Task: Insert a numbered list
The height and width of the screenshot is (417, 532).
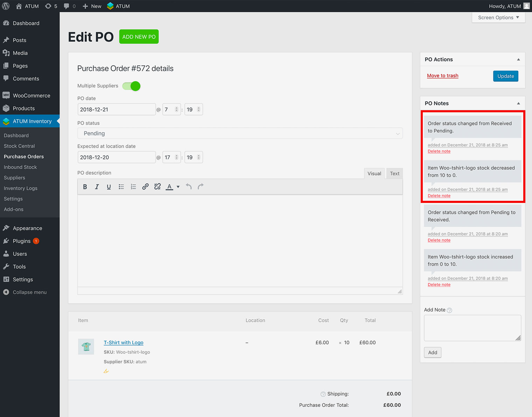Action: (x=133, y=187)
